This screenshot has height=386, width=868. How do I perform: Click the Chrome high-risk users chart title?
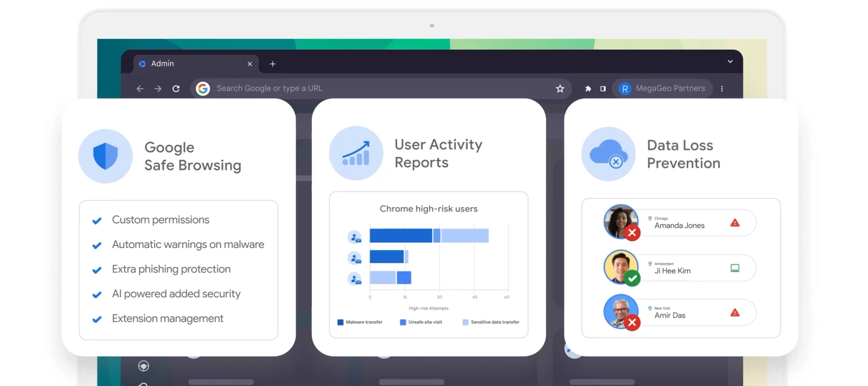[x=429, y=209]
